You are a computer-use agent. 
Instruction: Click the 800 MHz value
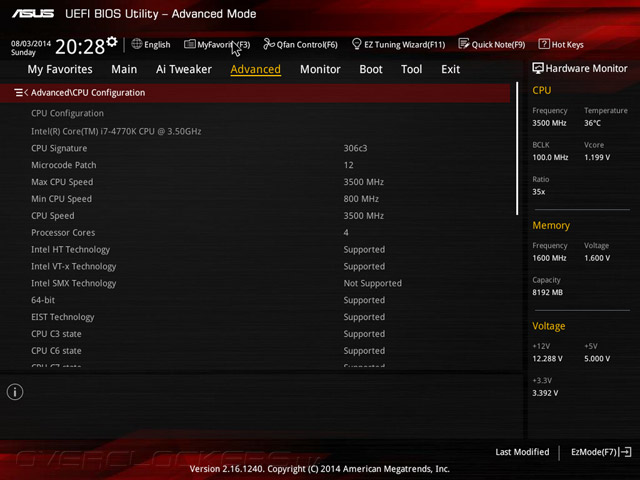coord(361,199)
